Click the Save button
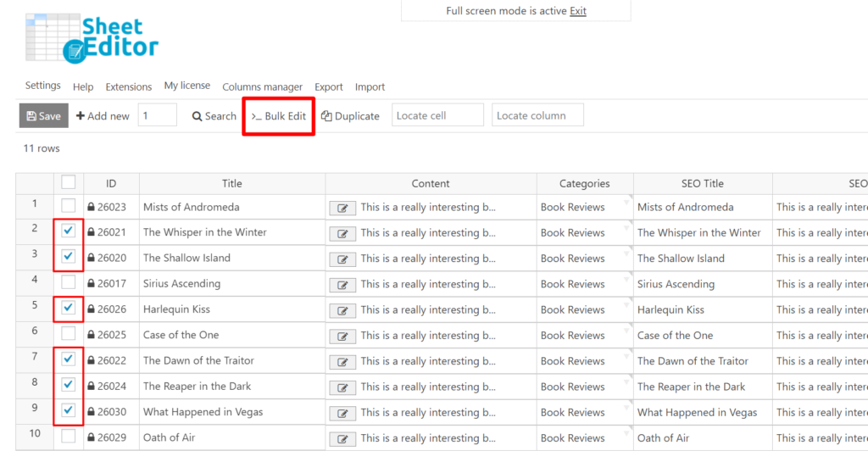Image resolution: width=868 pixels, height=462 pixels. pyautogui.click(x=44, y=115)
